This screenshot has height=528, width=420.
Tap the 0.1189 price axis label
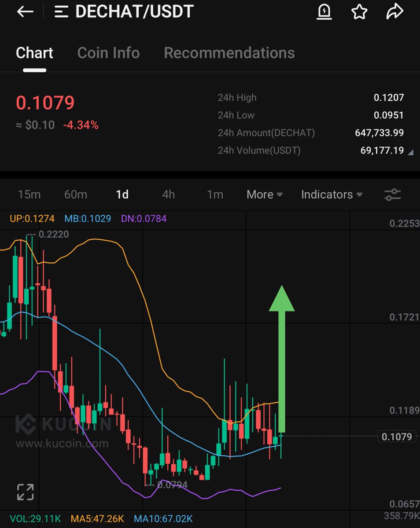pyautogui.click(x=404, y=411)
